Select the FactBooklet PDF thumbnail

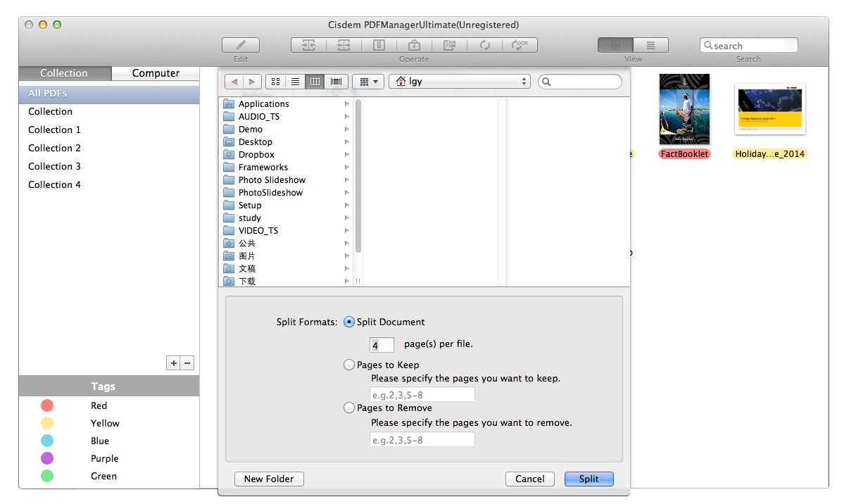point(684,110)
